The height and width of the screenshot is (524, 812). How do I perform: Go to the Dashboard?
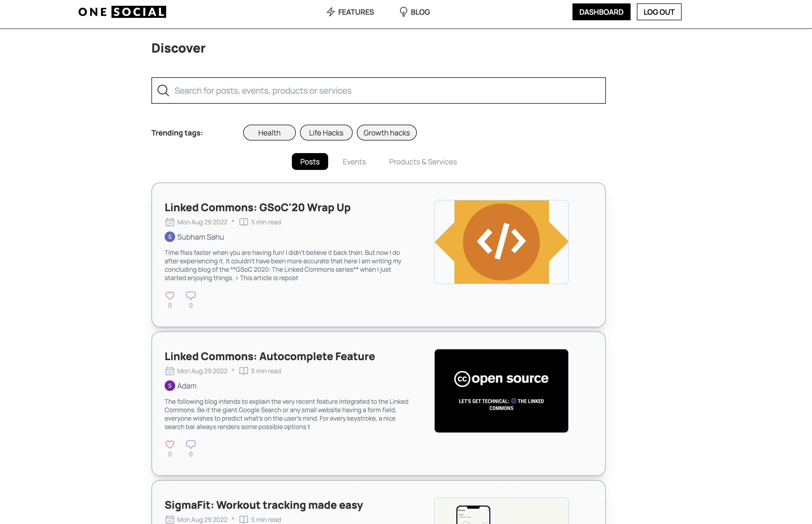(x=601, y=12)
